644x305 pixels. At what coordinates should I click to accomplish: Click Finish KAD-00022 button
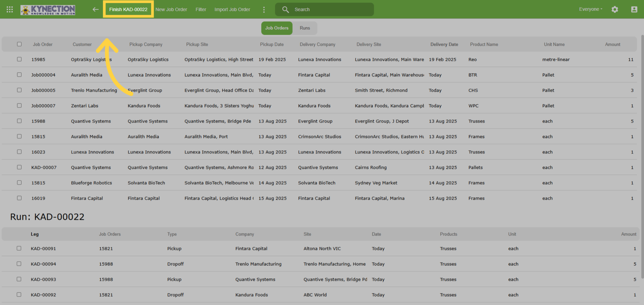pyautogui.click(x=128, y=9)
